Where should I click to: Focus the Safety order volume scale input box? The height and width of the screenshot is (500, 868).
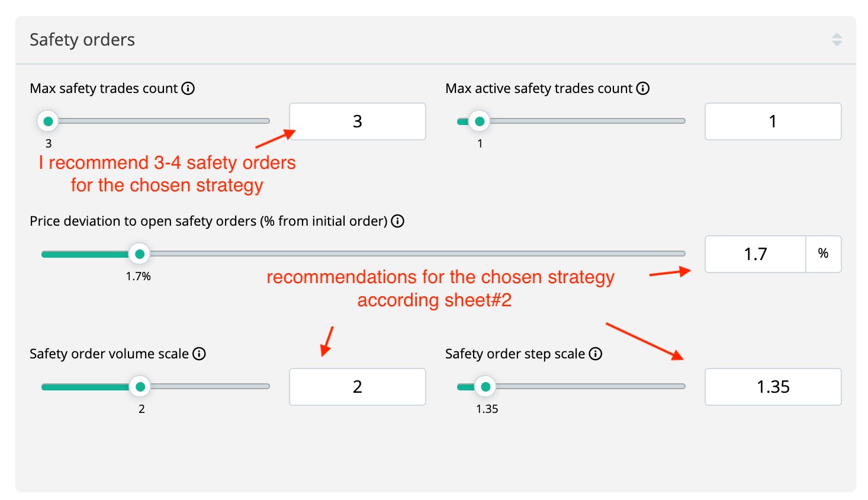pos(357,387)
